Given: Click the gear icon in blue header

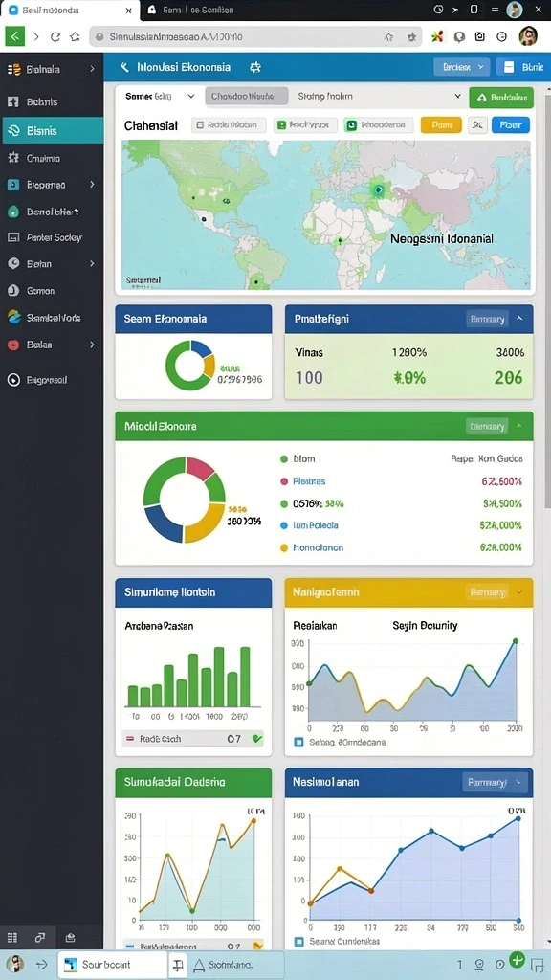Looking at the screenshot, I should click(x=254, y=67).
